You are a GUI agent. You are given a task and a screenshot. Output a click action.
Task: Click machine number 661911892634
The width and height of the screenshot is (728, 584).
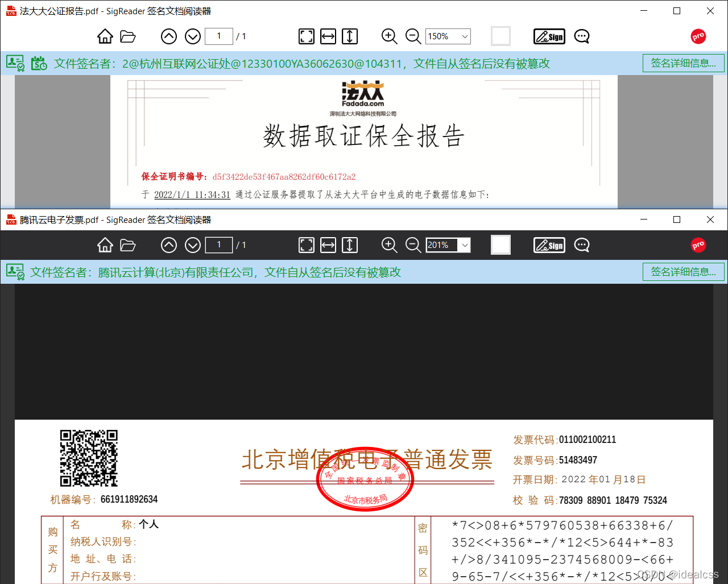[129, 499]
